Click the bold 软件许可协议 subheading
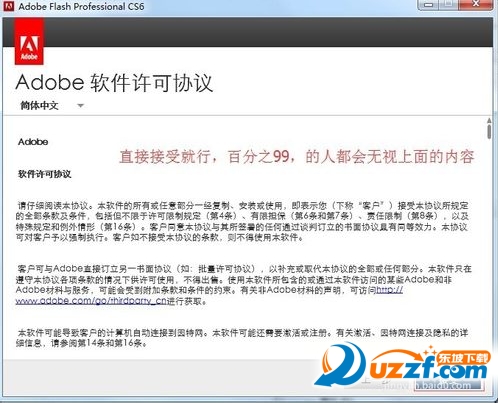498x403 pixels. click(x=45, y=174)
